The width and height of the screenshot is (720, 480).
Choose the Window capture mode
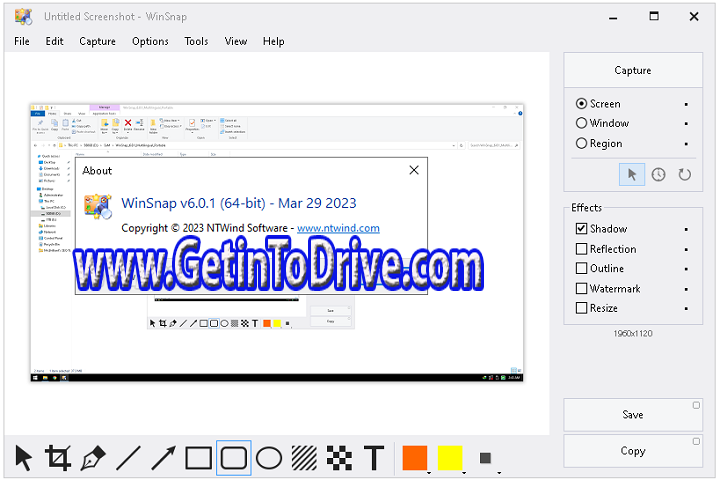pos(581,123)
